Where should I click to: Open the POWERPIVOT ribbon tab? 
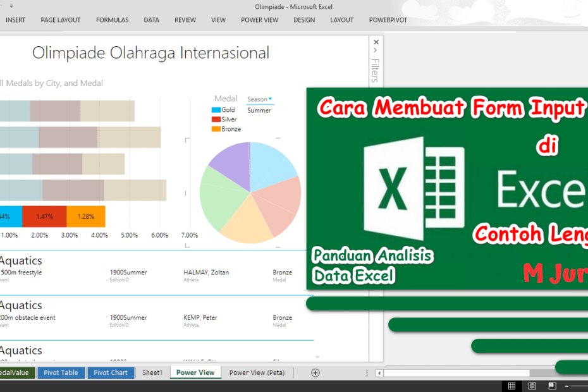[x=388, y=20]
